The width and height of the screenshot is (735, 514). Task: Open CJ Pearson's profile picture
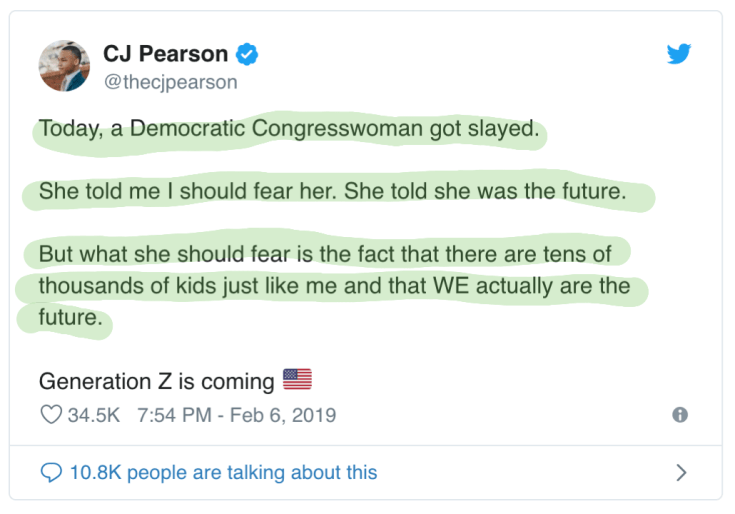pos(65,66)
